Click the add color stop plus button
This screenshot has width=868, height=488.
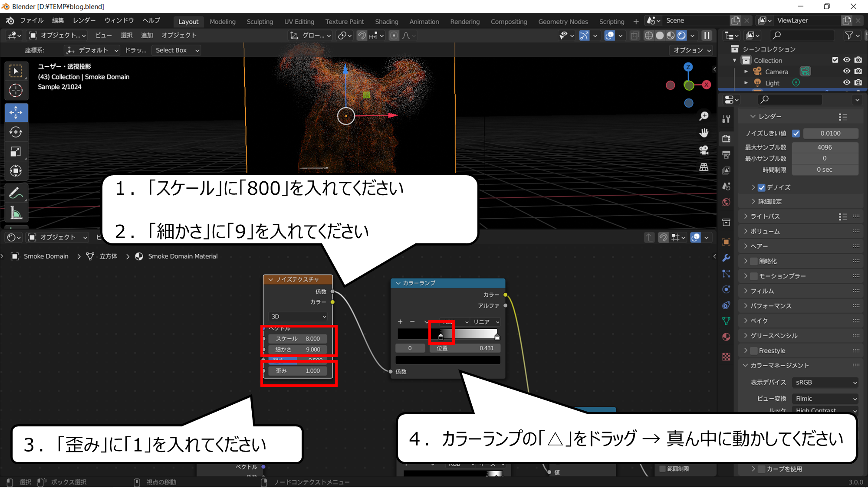[x=400, y=322]
